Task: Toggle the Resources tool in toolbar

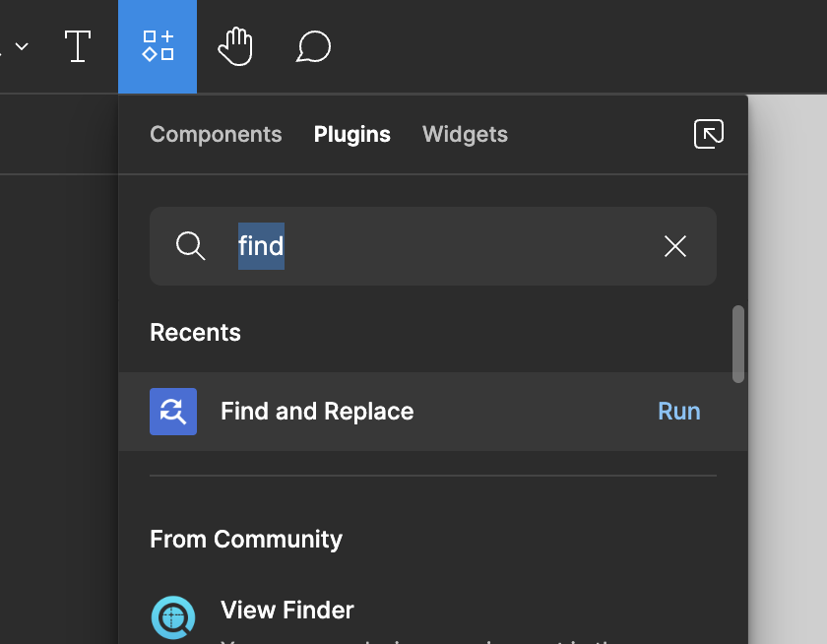Action: point(158,46)
